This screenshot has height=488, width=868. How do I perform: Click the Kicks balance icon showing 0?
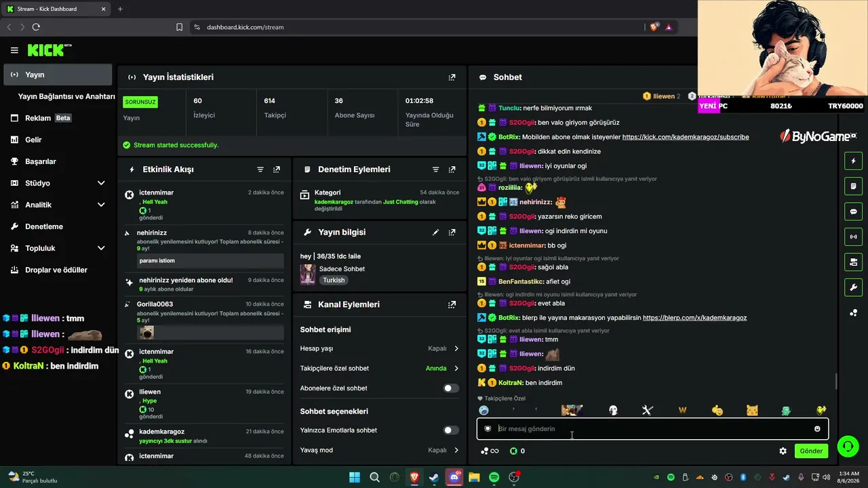point(517,451)
